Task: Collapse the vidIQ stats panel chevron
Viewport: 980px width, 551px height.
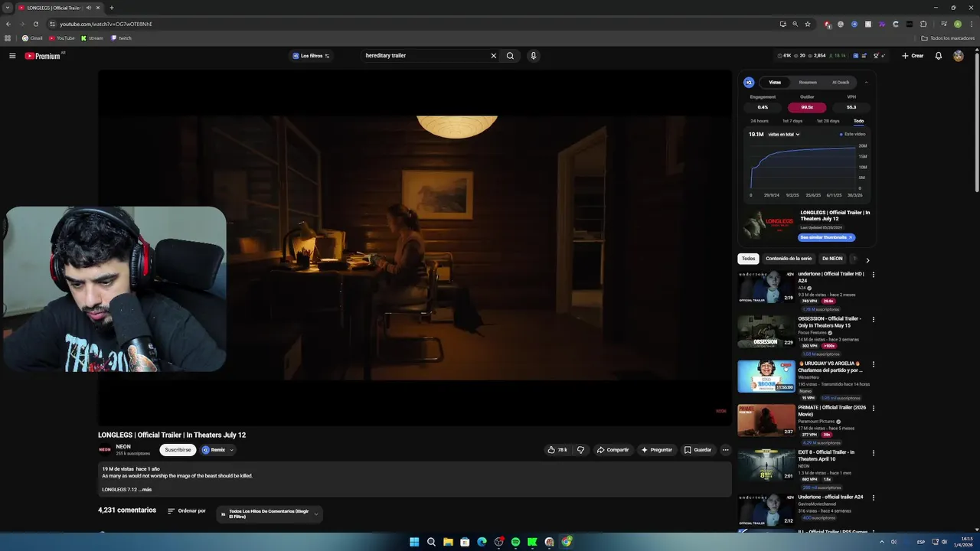Action: tap(866, 83)
